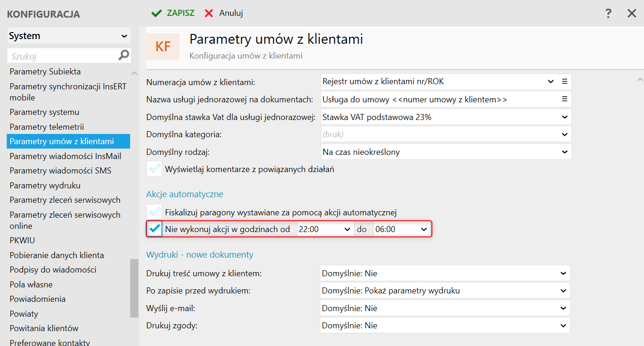Open Pola własne settings section
The width and height of the screenshot is (644, 346).
tap(31, 285)
